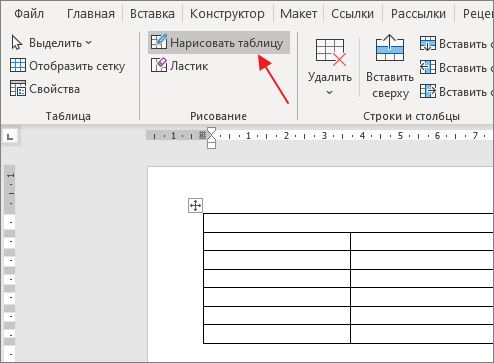Expand the Удалить dropdown arrow
This screenshot has height=363, width=494.
point(329,92)
